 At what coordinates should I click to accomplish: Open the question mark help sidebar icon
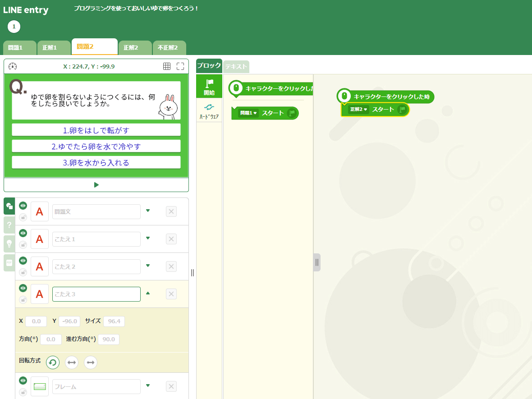9,225
